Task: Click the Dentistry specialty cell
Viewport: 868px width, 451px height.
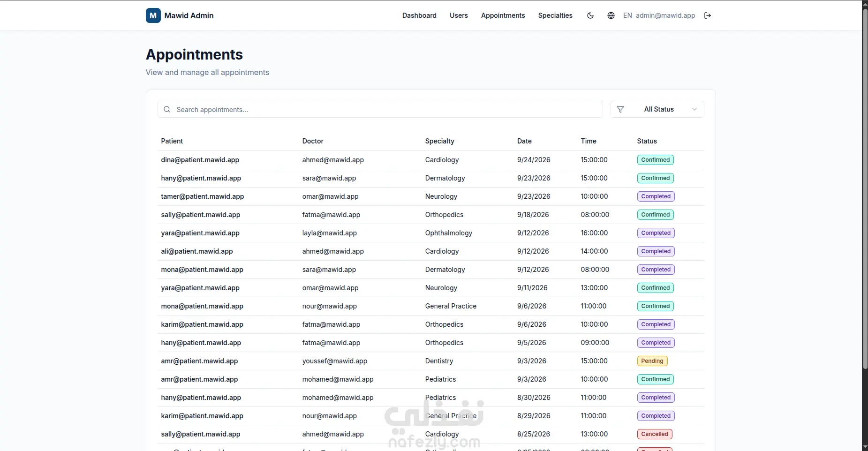Action: point(439,361)
